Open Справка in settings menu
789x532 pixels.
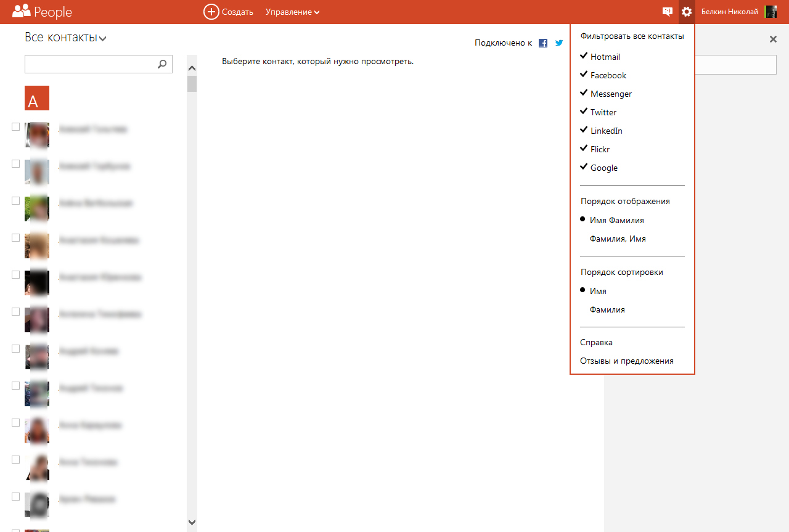tap(596, 342)
